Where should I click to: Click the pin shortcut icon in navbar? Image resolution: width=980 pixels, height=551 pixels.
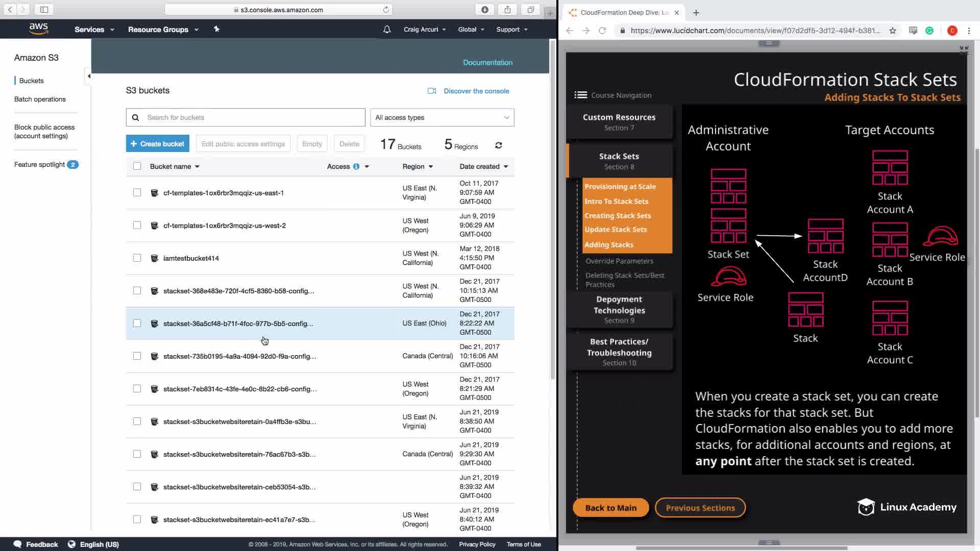[216, 29]
